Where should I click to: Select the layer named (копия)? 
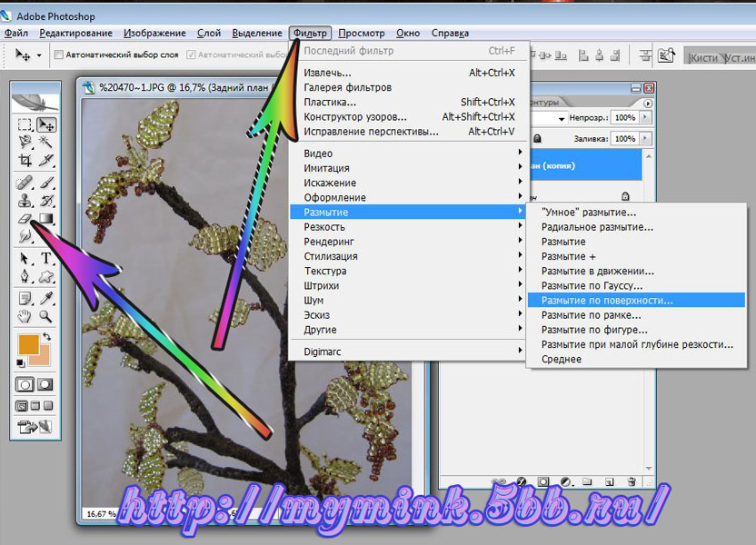[x=586, y=165]
